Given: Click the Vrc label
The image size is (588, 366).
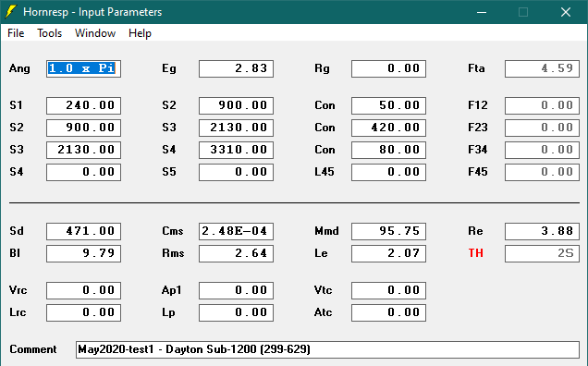Looking at the screenshot, I should (18, 290).
